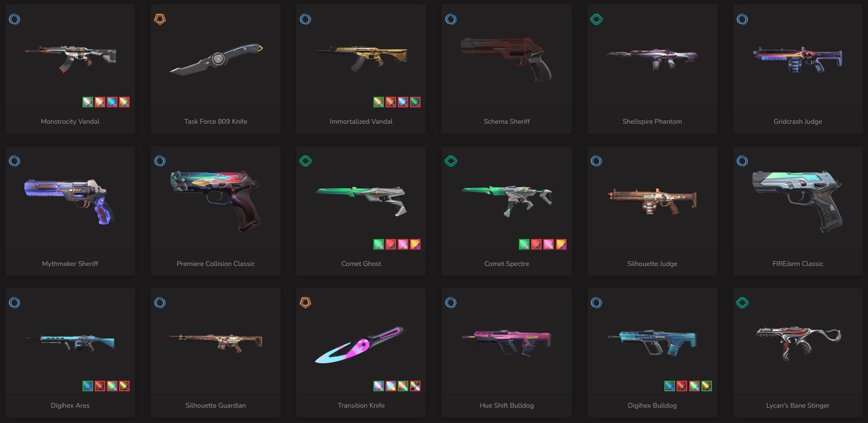Pick the last chroma swatch on Digihex Bulldog
The width and height of the screenshot is (868, 423).
(x=707, y=386)
